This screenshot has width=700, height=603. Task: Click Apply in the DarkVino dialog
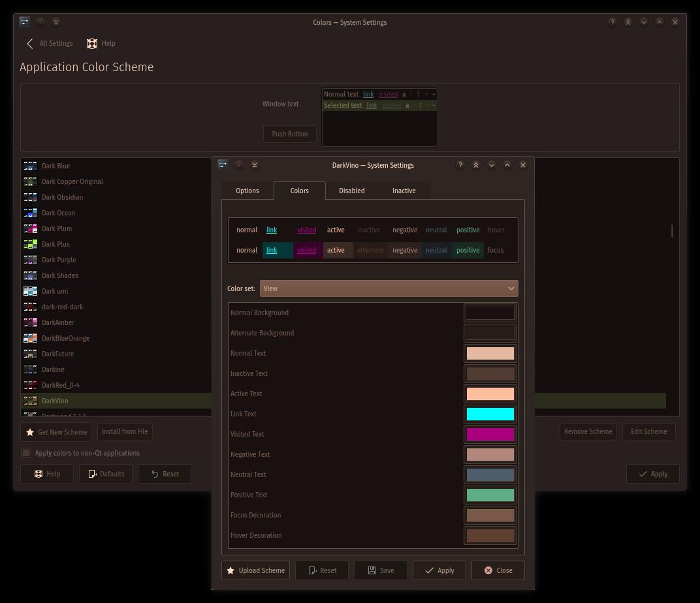pos(439,570)
